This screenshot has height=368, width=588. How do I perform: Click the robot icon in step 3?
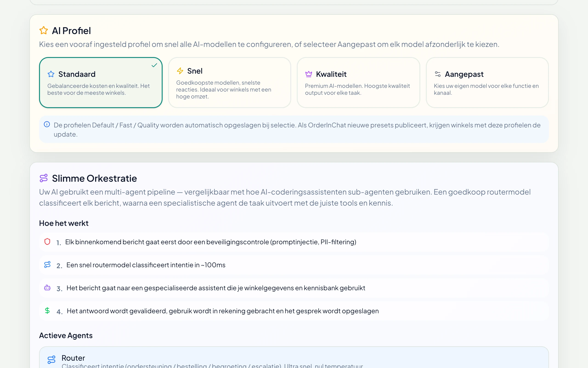click(x=47, y=288)
